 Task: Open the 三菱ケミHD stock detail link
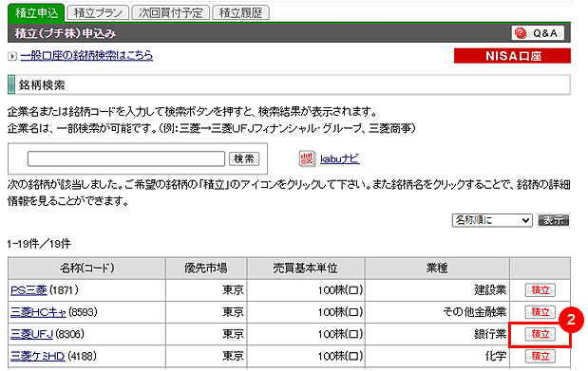(x=37, y=356)
